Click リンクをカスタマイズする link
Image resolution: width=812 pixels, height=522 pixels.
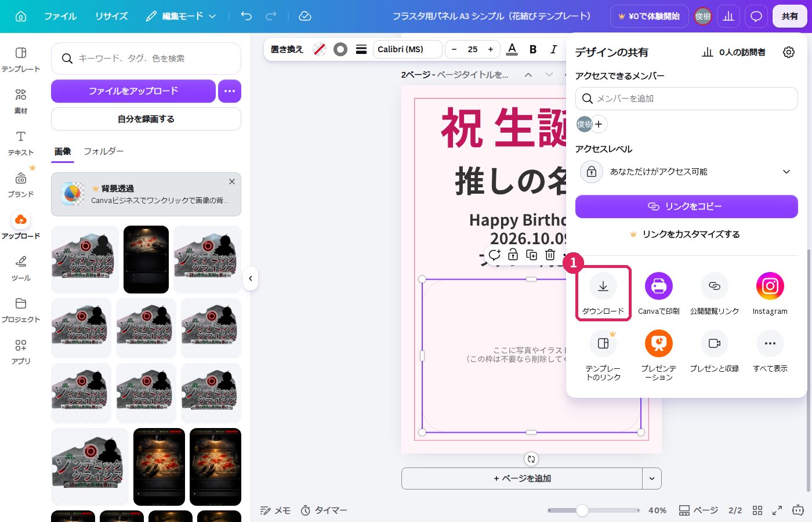pyautogui.click(x=685, y=234)
